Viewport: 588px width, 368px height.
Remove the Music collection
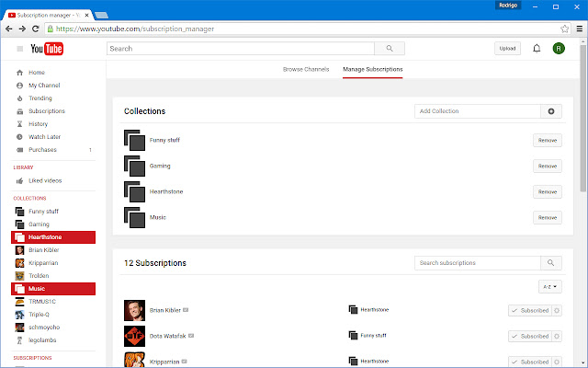(x=548, y=217)
